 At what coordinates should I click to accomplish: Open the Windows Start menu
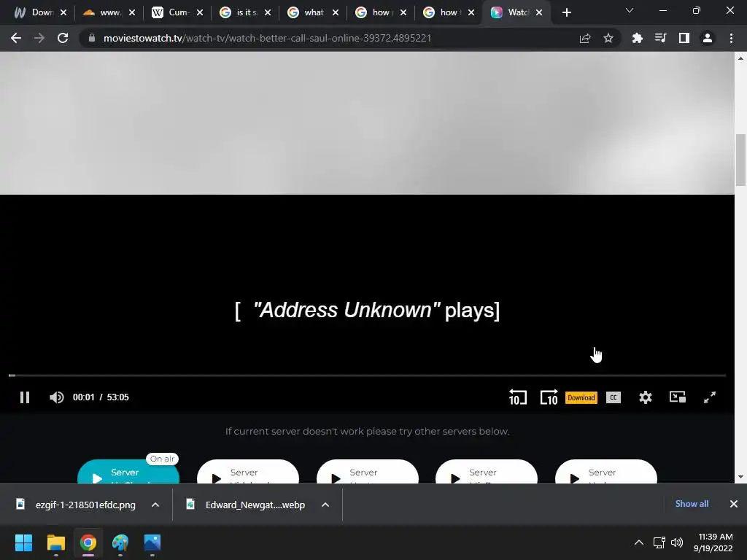[x=23, y=542]
